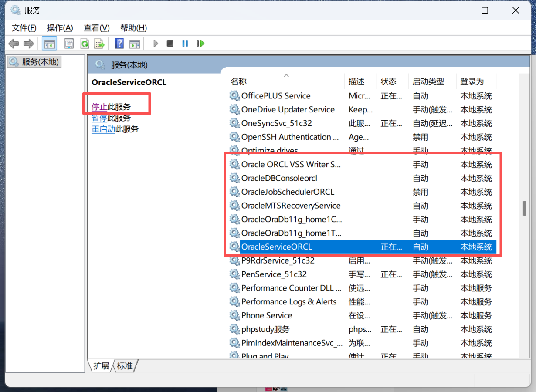Click 禁用 in the OpenSSH Authentication row
The width and height of the screenshot is (536, 392).
(421, 137)
